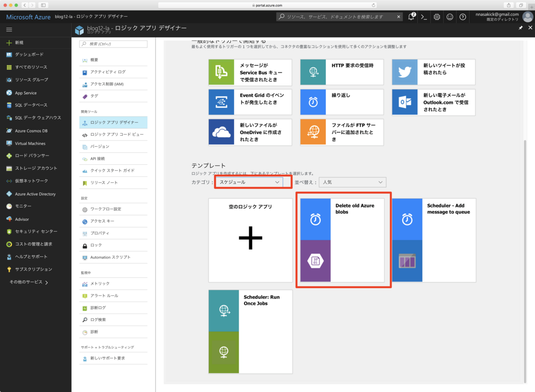This screenshot has width=535, height=392.
Task: Open ロック menu item
Action: click(113, 245)
